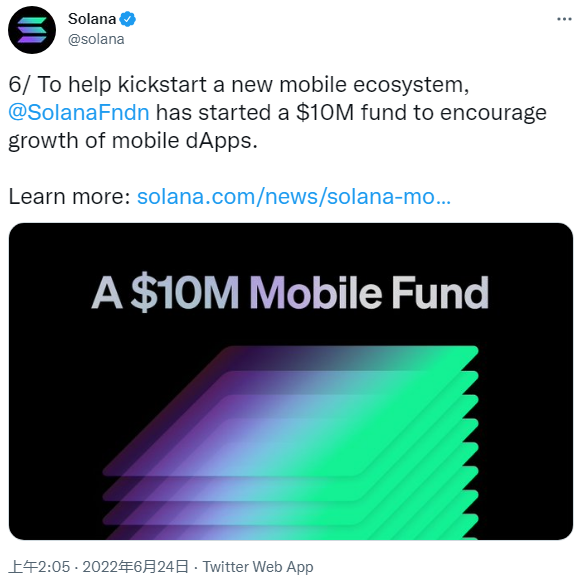582x582 pixels.
Task: Click the word Fund in image heading
Action: 440,293
